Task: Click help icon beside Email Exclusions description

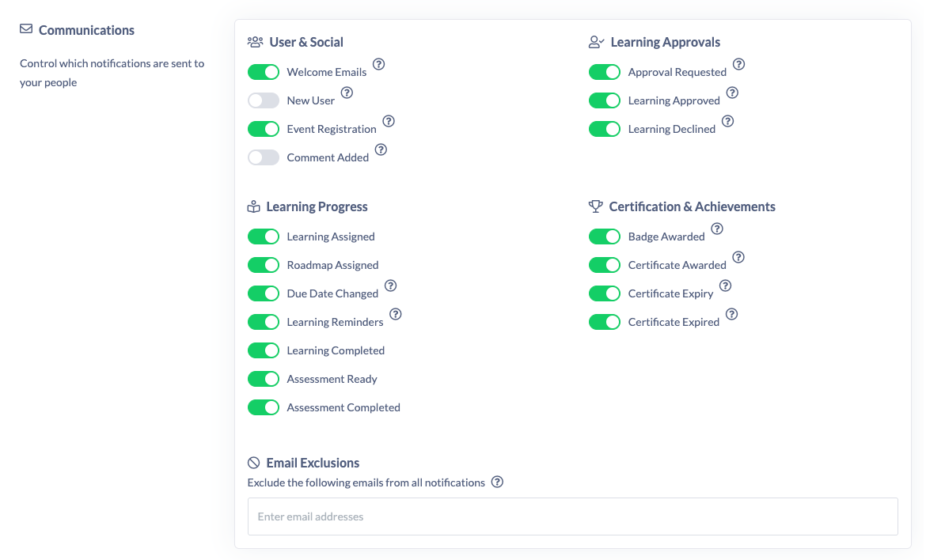Action: [497, 482]
